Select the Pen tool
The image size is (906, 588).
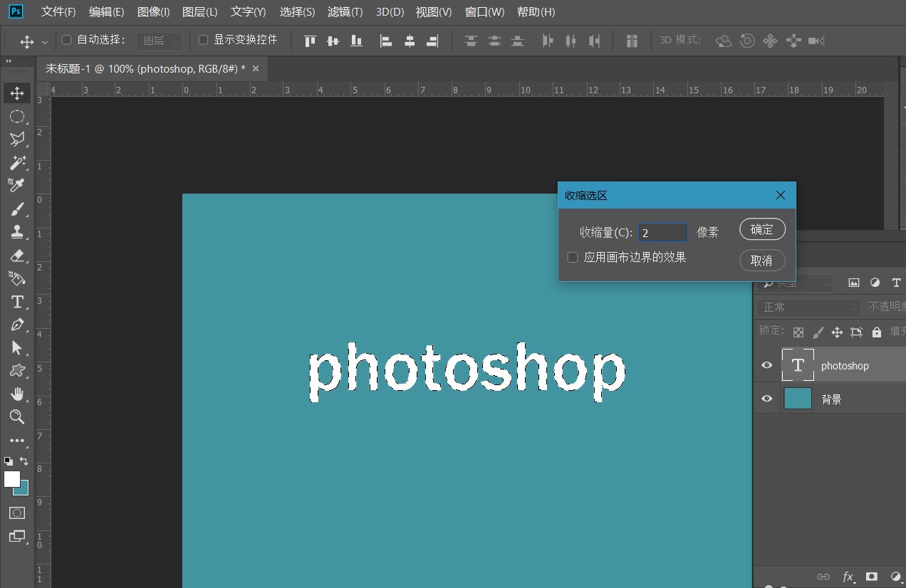(x=17, y=325)
